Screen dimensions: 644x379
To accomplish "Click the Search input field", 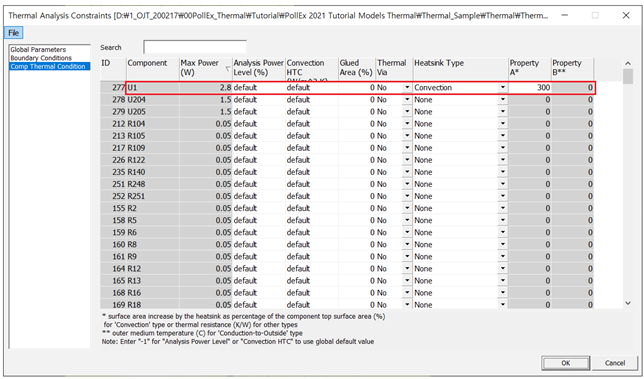I will (x=195, y=47).
